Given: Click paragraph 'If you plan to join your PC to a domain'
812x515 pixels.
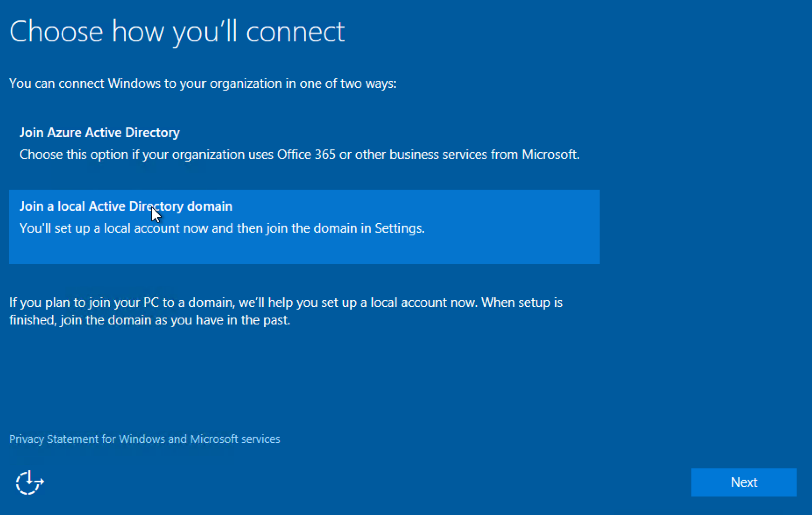Looking at the screenshot, I should click(286, 311).
